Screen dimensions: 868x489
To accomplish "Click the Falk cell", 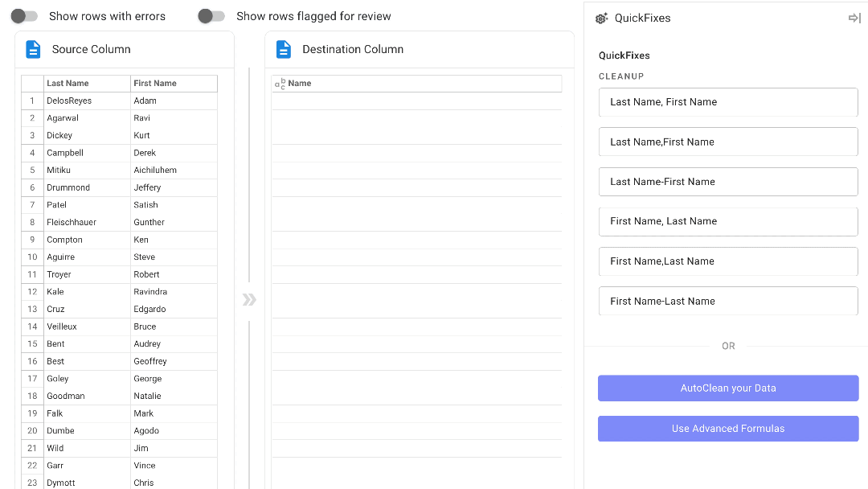I will click(x=87, y=413).
